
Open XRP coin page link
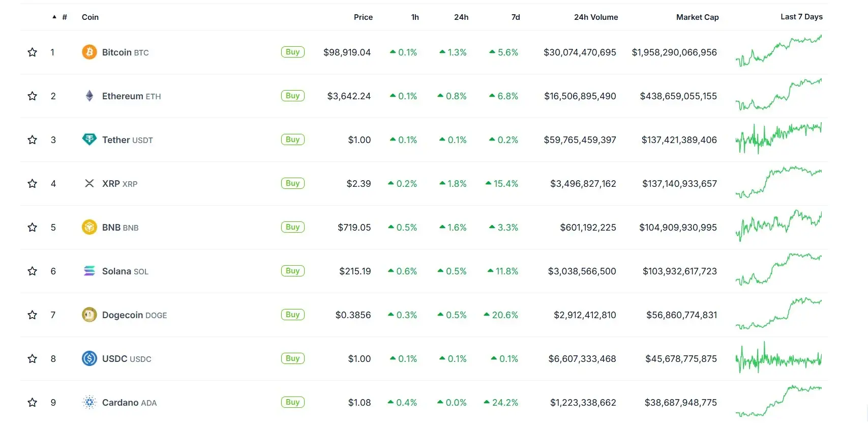[x=119, y=183]
